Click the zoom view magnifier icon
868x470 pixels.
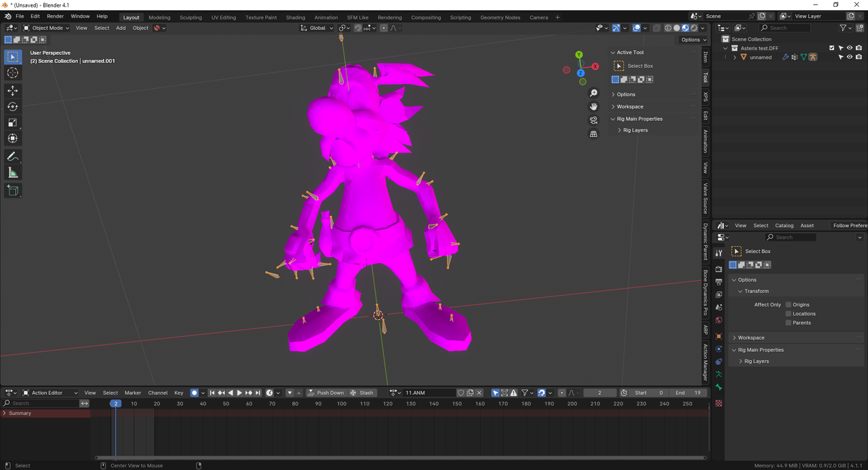[x=593, y=93]
